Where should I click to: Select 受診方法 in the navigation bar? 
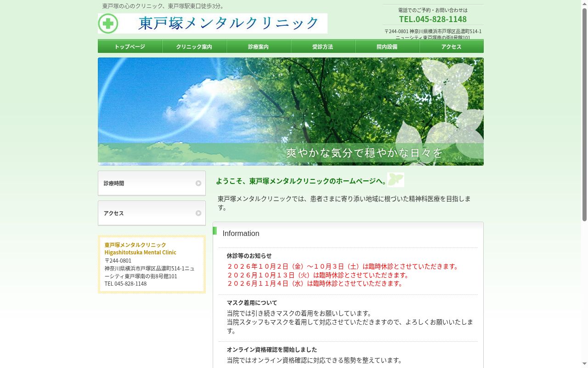pos(323,46)
